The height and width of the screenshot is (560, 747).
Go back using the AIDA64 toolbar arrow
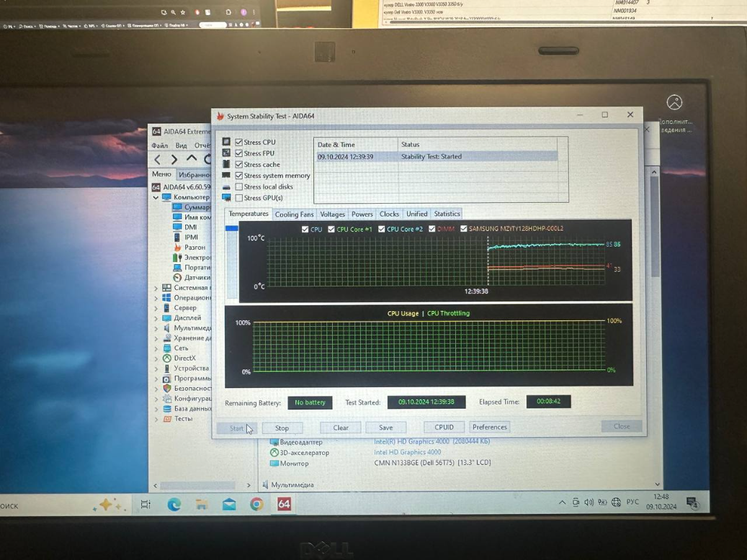[x=158, y=160]
